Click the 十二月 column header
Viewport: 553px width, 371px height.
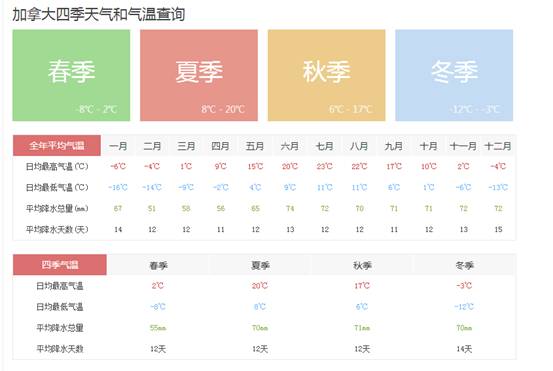click(x=498, y=146)
